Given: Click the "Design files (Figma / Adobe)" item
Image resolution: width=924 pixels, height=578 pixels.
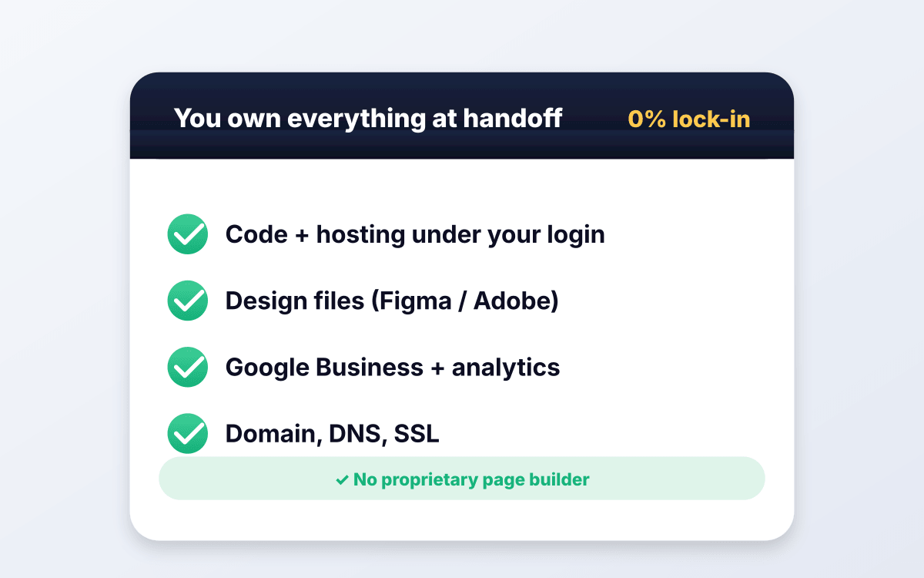Looking at the screenshot, I should coord(392,301).
